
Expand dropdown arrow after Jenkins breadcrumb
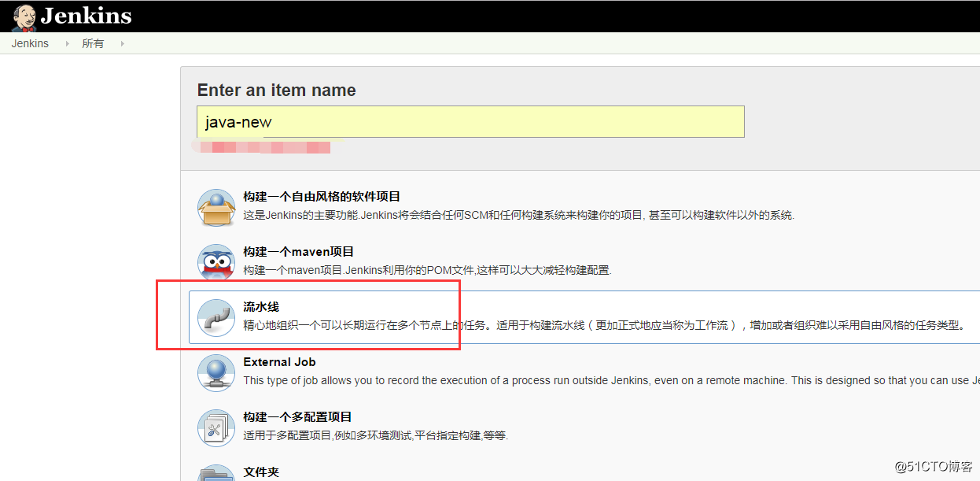(x=66, y=43)
